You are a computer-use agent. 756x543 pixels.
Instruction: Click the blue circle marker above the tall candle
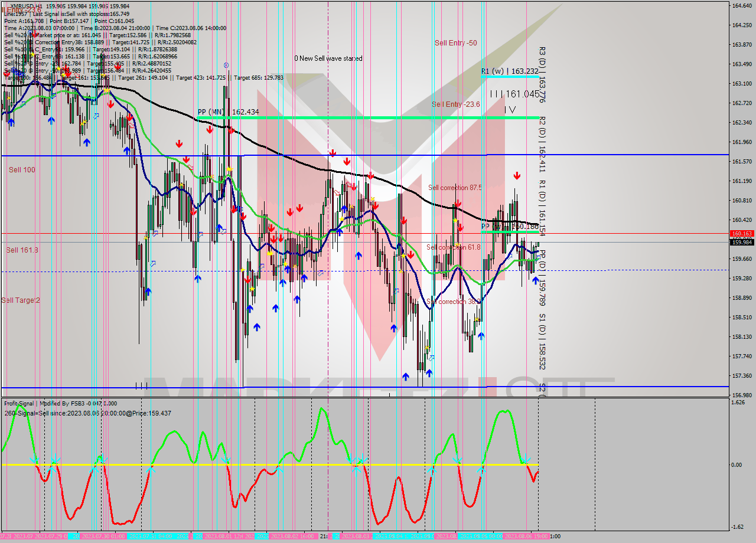coord(226,65)
